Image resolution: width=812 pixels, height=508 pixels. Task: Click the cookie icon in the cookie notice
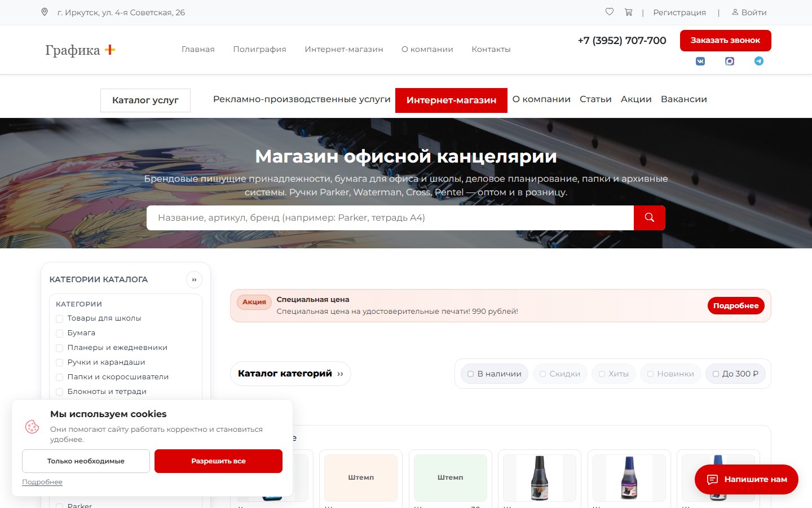click(32, 427)
